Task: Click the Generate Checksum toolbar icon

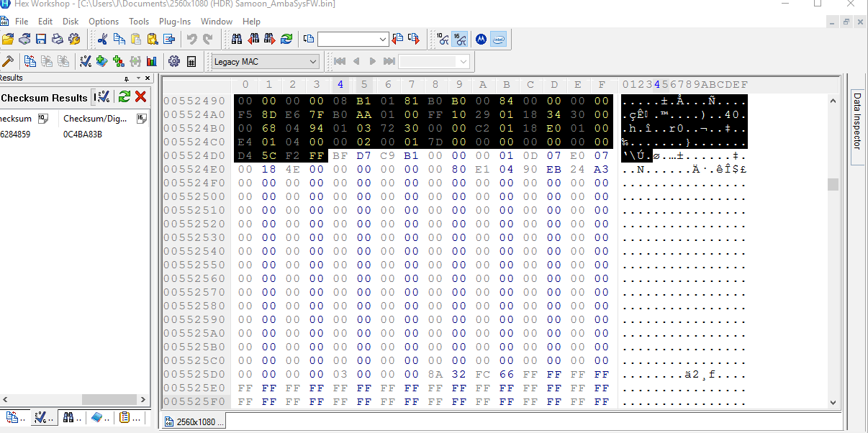Action: (86, 62)
